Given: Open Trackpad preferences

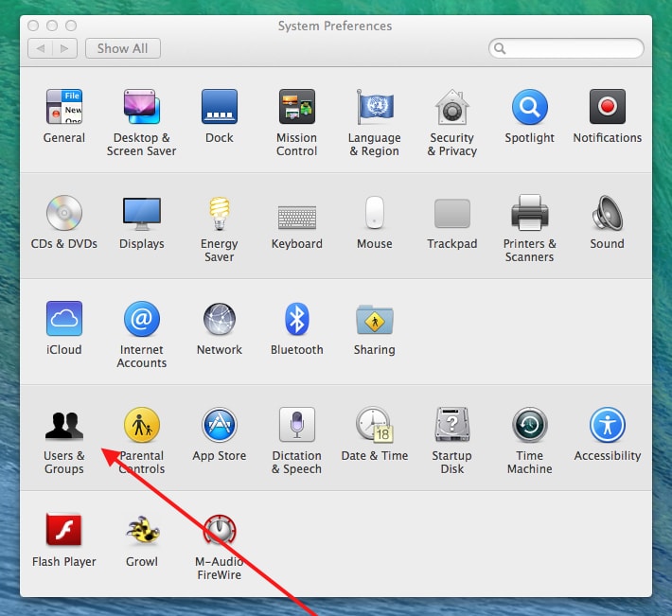Looking at the screenshot, I should (x=452, y=213).
